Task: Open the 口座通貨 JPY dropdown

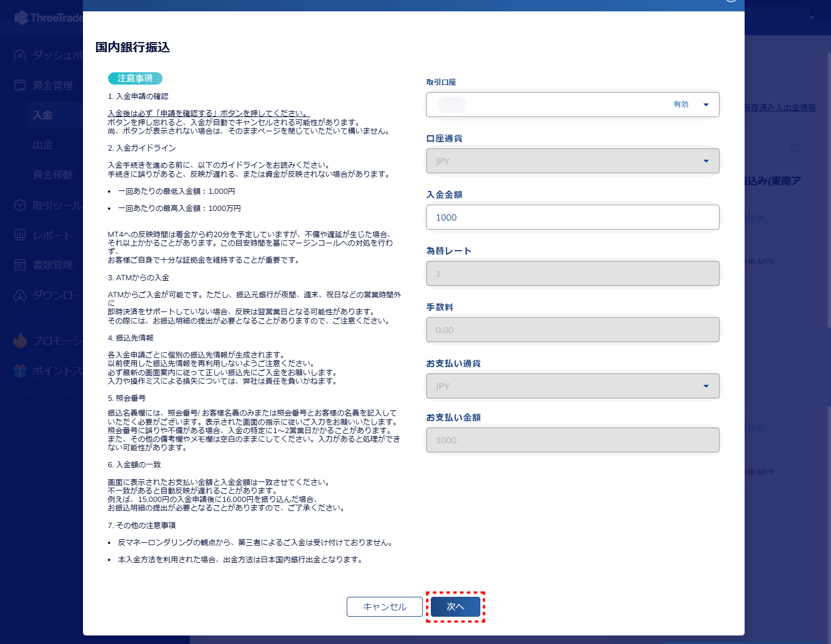Action: pos(573,161)
